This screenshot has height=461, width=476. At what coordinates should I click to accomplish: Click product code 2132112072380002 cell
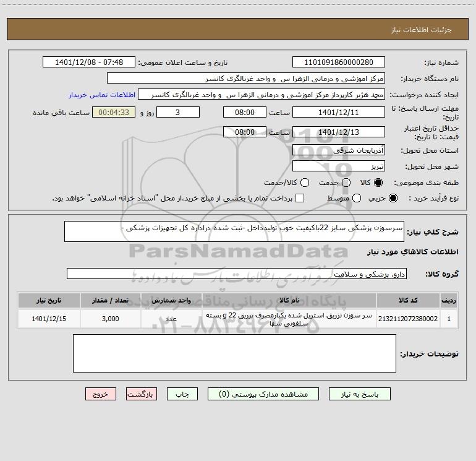pos(408,319)
